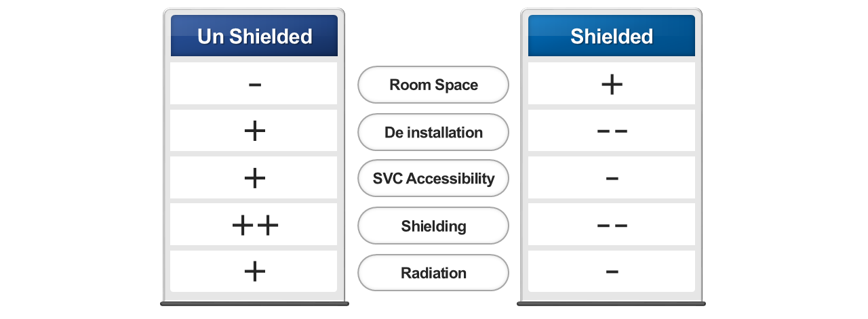Click the right plus in Un Shielded Shielding row
Image resolution: width=868 pixels, height=319 pixels.
[268, 226]
